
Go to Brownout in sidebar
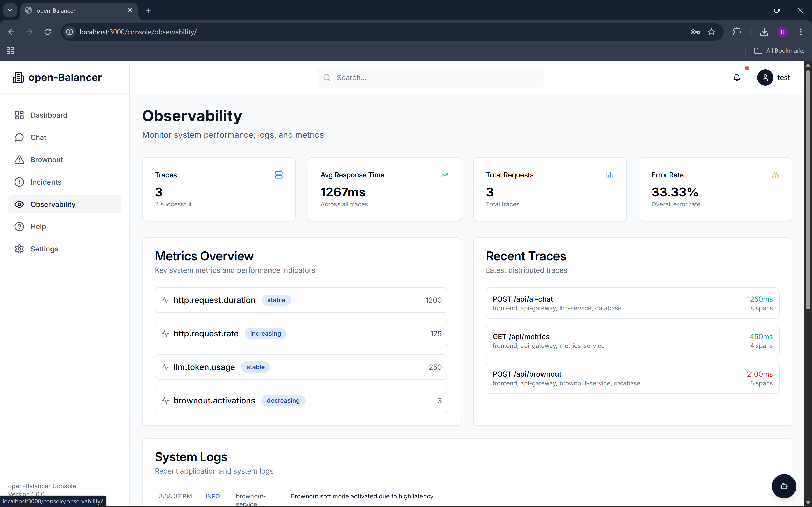click(x=47, y=160)
